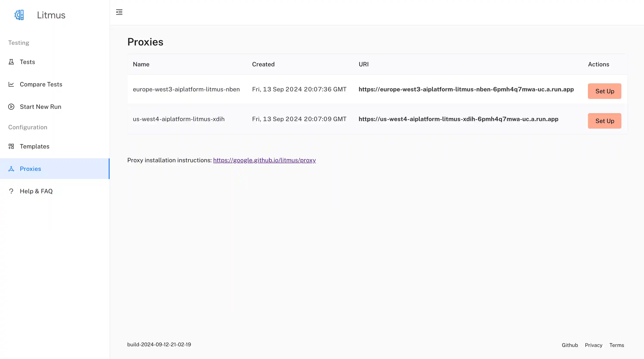Viewport: 644px width, 359px height.
Task: Set up the us-west4-aiplatform-litmus-xdih proxy
Action: click(x=605, y=121)
